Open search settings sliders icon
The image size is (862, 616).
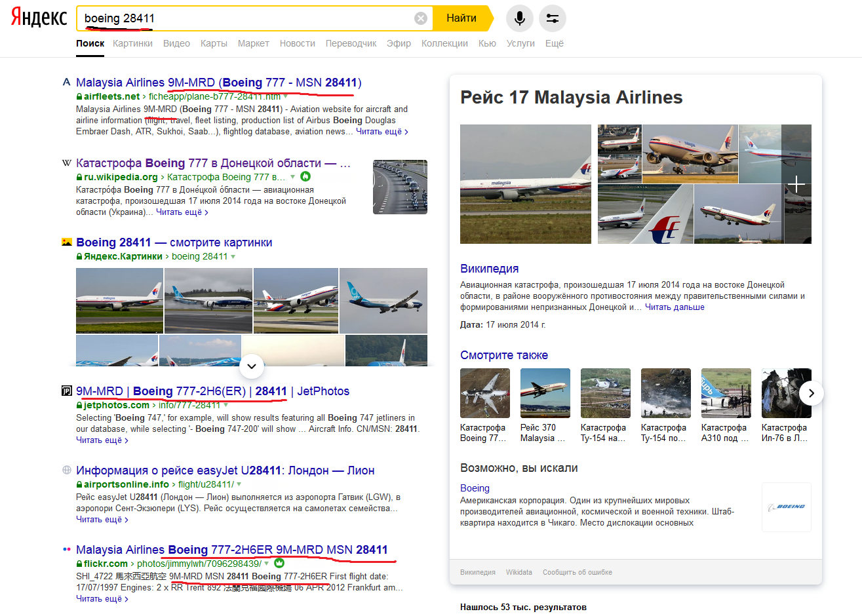pos(552,18)
